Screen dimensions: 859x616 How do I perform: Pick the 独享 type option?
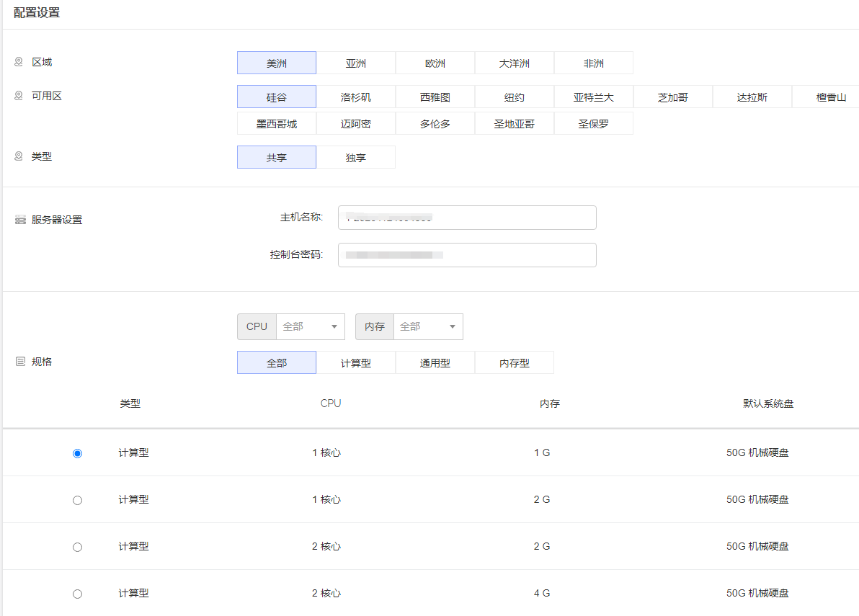point(356,158)
